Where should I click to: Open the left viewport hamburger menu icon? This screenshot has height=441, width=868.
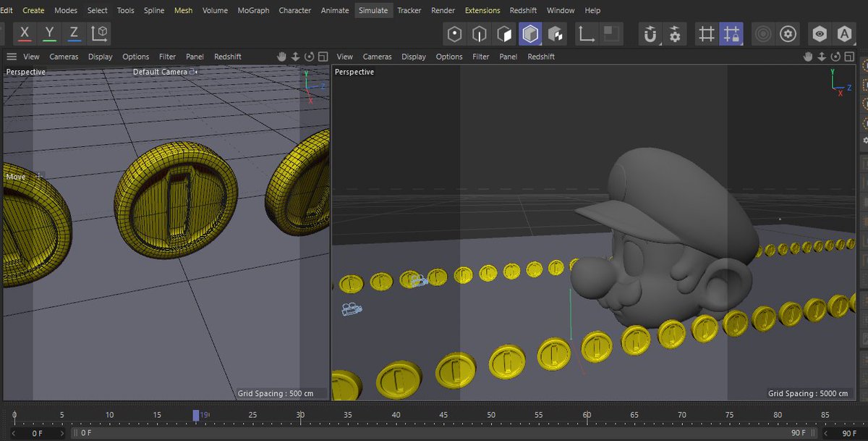12,56
